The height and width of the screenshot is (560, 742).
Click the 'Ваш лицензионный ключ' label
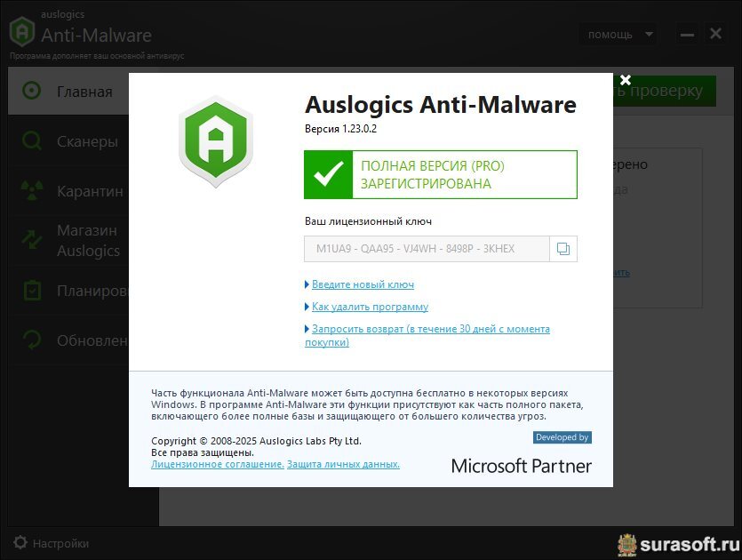[x=368, y=221]
